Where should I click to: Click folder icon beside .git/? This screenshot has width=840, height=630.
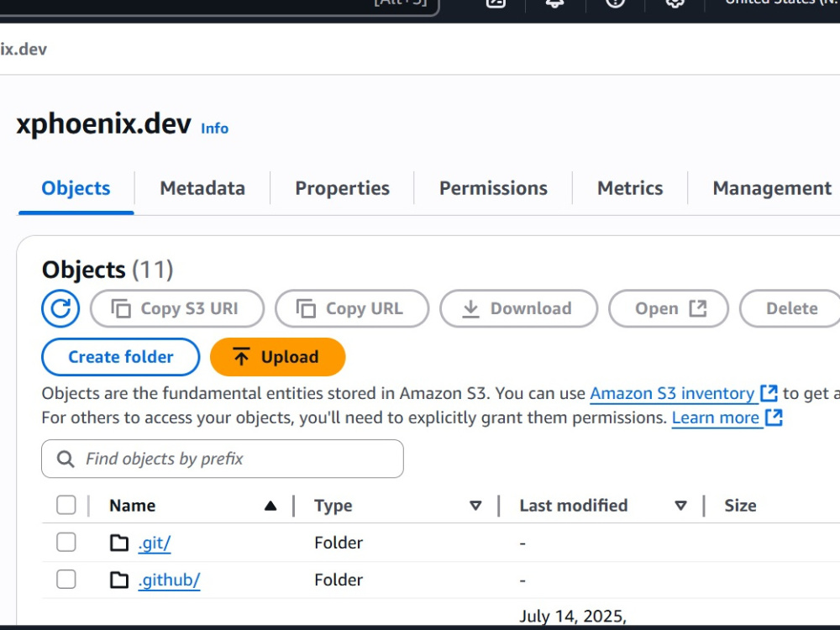pos(119,543)
